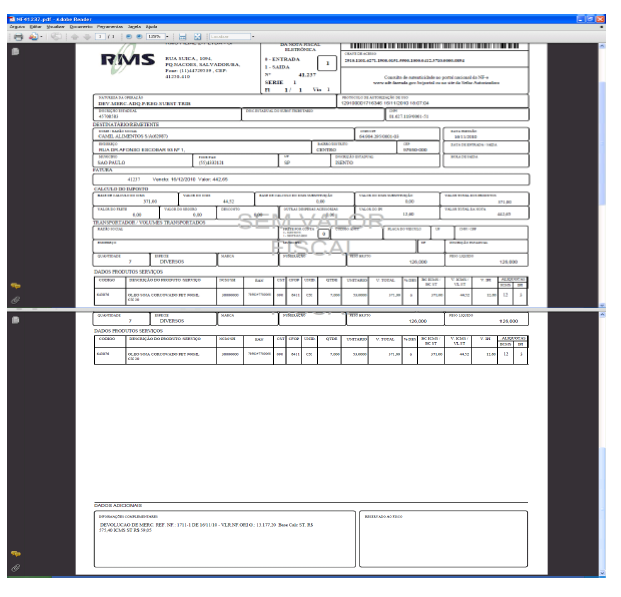Open the Janela menu
Image resolution: width=621 pixels, height=597 pixels.
134,27
